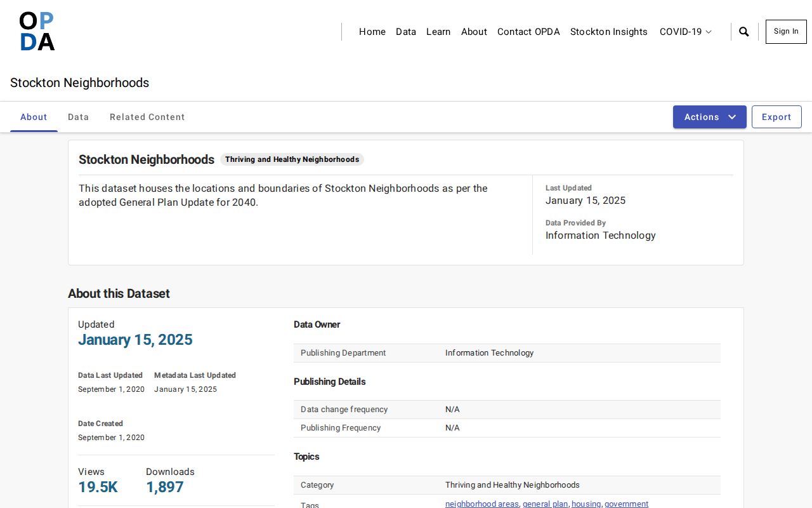Click the Date Created September 1, 2020 value
The height and width of the screenshot is (508, 812).
[111, 438]
